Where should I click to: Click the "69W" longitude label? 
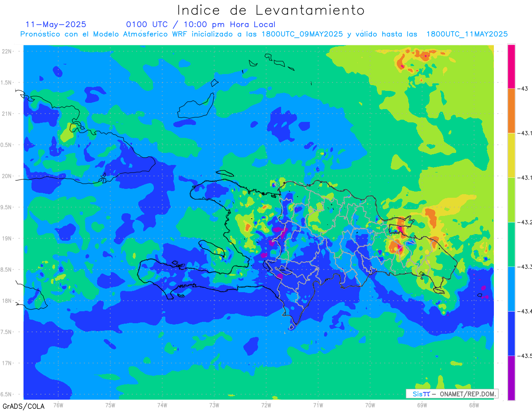[x=422, y=405]
